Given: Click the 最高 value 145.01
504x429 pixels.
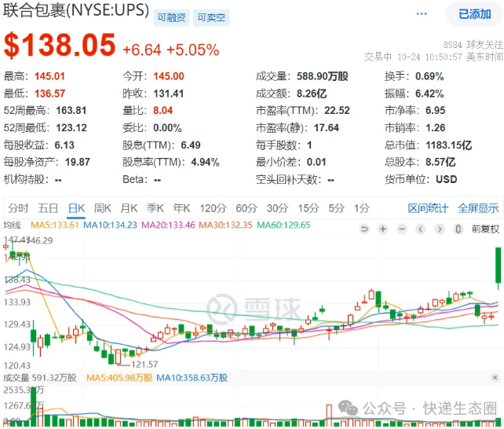Looking at the screenshot, I should point(49,76).
